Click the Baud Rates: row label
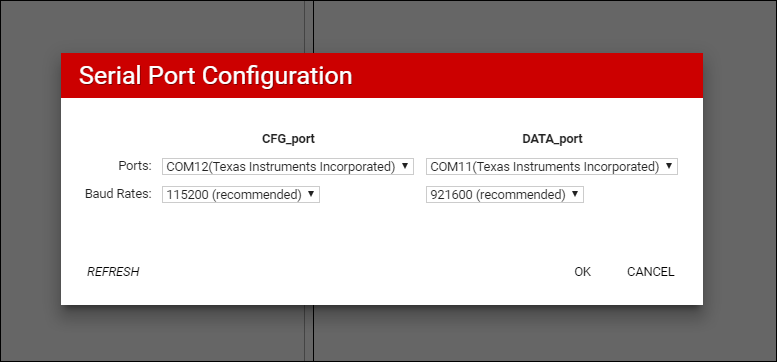This screenshot has width=777, height=362. (118, 194)
